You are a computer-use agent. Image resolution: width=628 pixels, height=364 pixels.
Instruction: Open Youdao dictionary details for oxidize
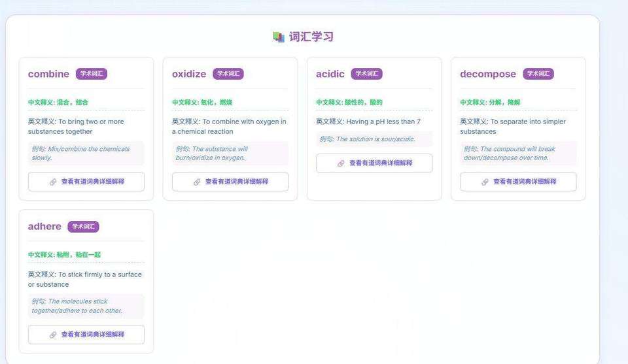click(x=230, y=182)
